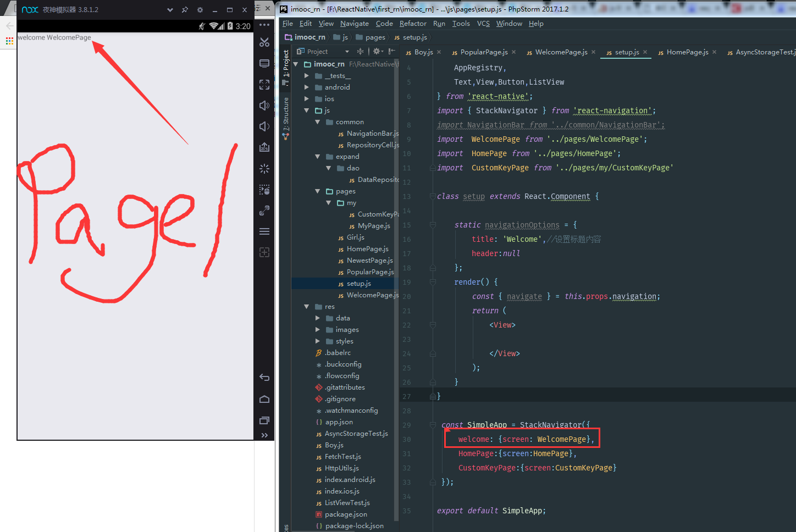796x532 pixels.
Task: Open the Nox hamburger menu icon
Action: coord(264,231)
